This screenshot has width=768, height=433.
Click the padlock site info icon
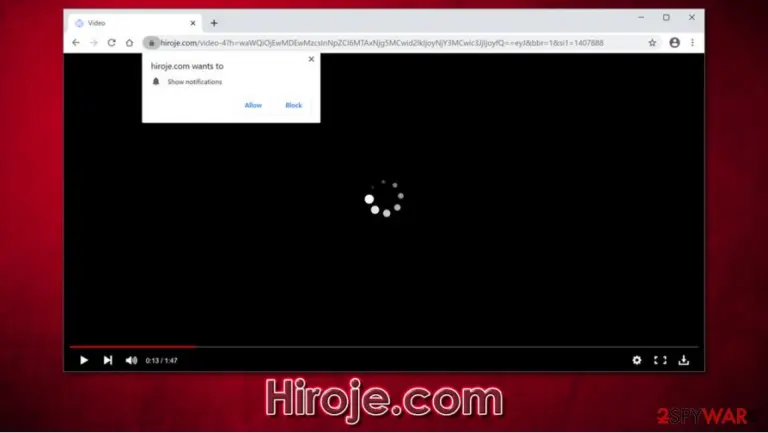[x=151, y=43]
